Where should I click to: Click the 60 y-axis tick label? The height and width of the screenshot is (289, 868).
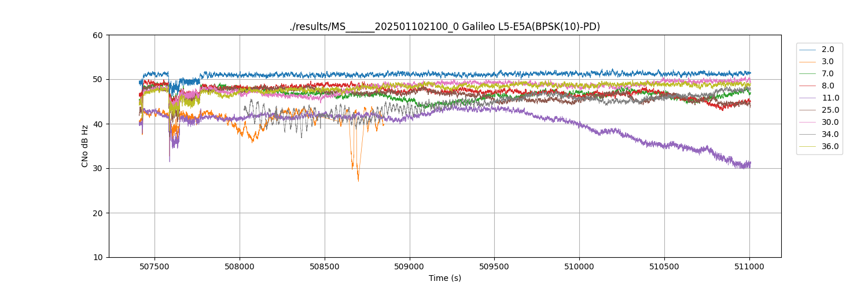(98, 35)
